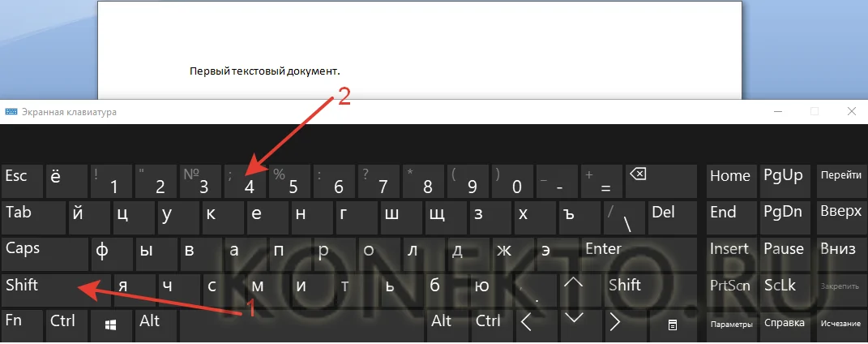Hit the down arrow key
The image size is (868, 344).
[575, 325]
